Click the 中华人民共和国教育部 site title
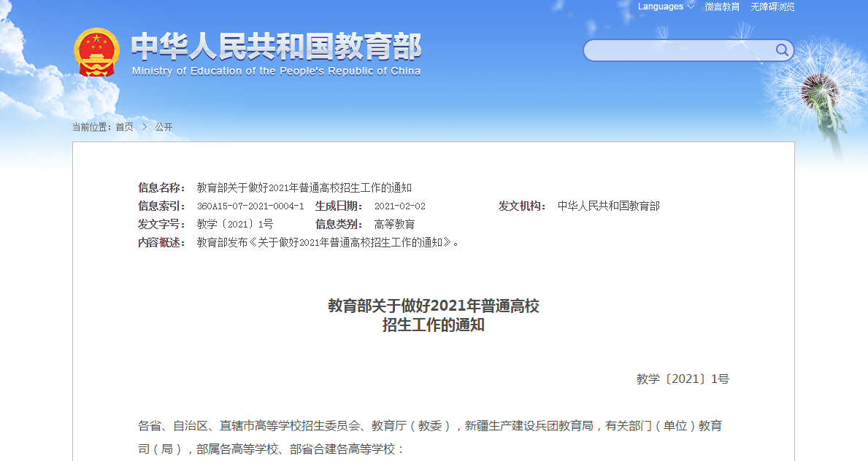Viewport: 868px width, 461px height. click(x=276, y=46)
